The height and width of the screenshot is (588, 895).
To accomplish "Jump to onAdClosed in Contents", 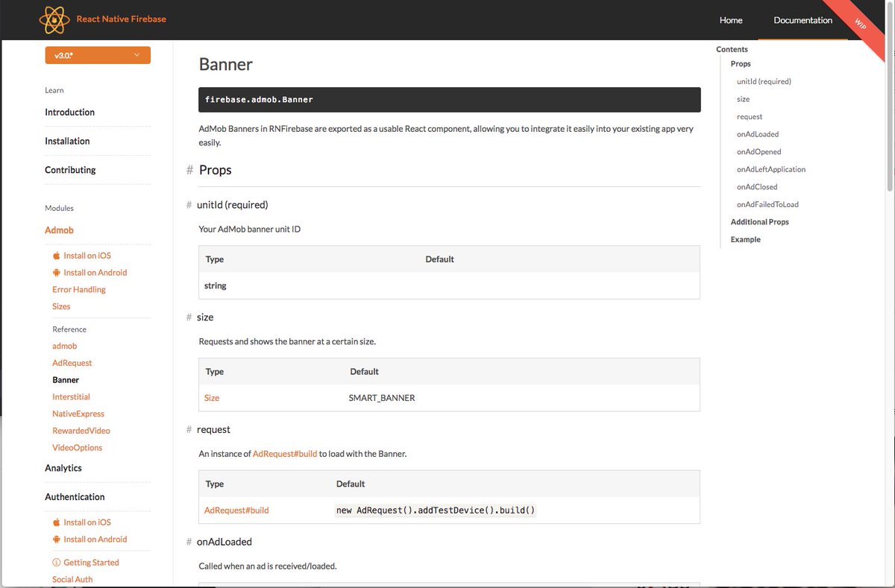I will pos(757,187).
